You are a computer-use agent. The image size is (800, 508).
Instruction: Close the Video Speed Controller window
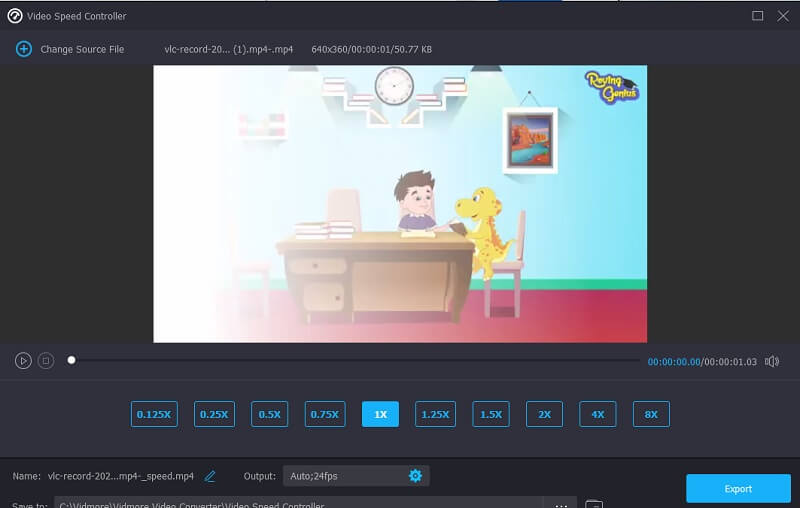click(783, 16)
